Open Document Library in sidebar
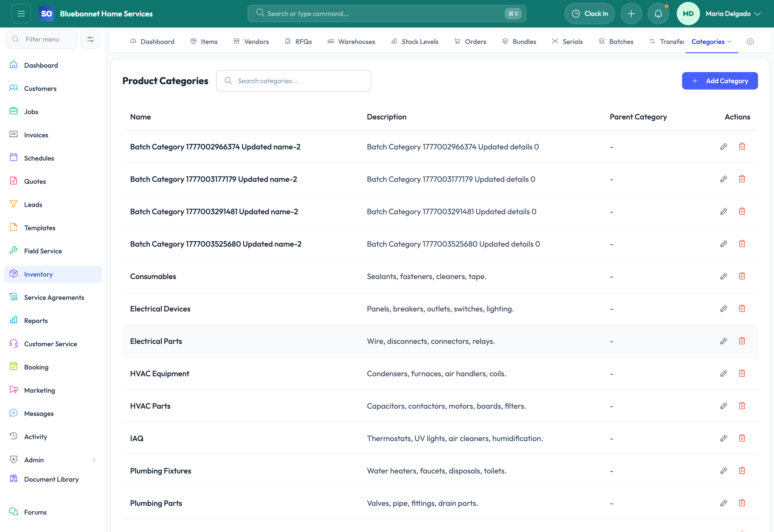 [53, 479]
